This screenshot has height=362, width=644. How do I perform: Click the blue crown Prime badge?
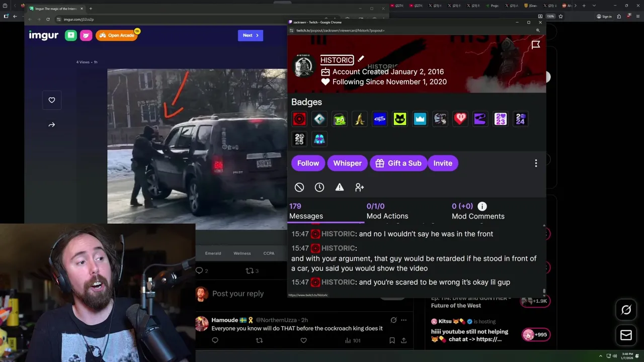click(x=420, y=119)
